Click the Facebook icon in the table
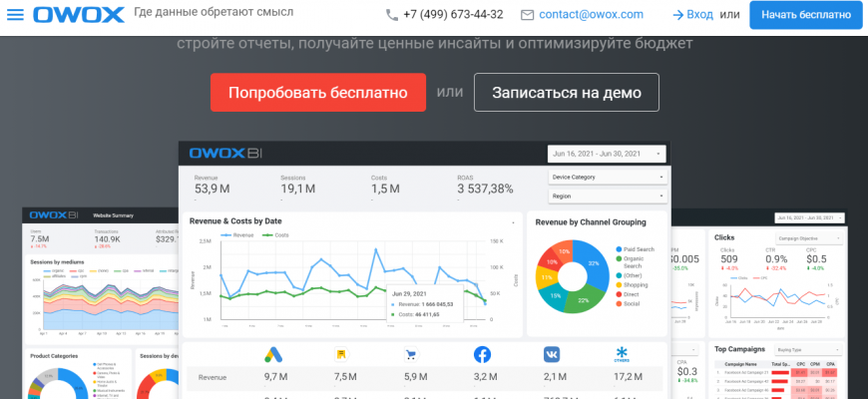This screenshot has height=399, width=868. (482, 354)
